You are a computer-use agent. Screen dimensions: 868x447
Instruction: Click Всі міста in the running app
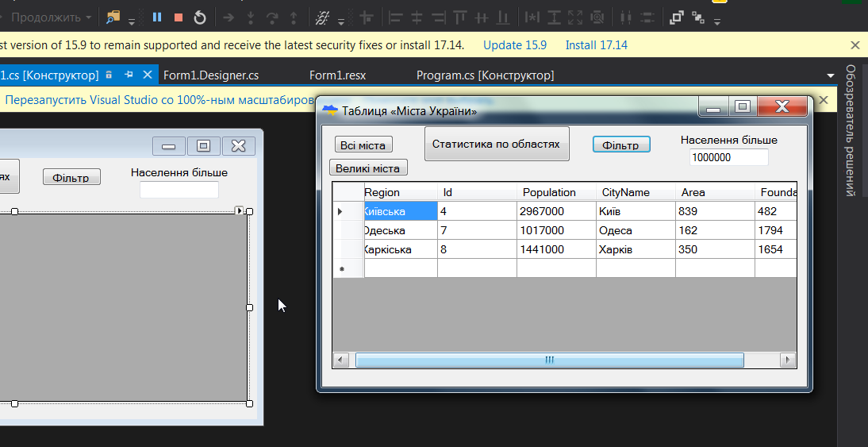click(x=363, y=145)
